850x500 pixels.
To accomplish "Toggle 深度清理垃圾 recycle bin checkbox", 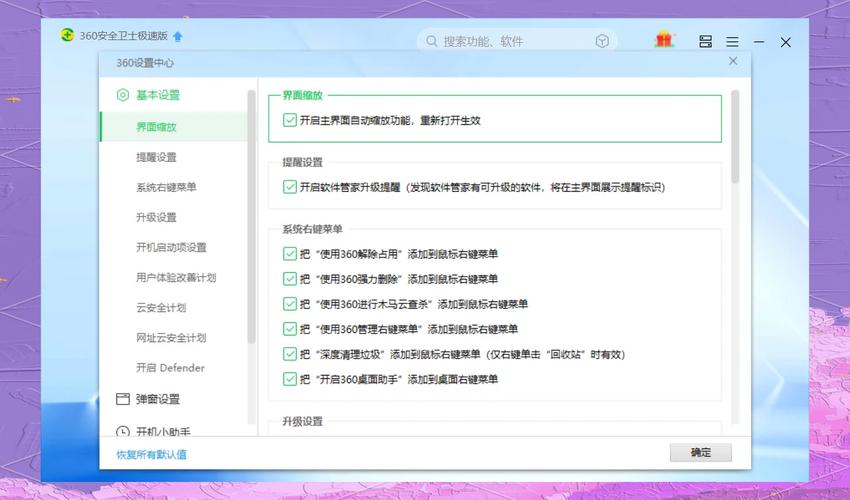I will pyautogui.click(x=289, y=354).
